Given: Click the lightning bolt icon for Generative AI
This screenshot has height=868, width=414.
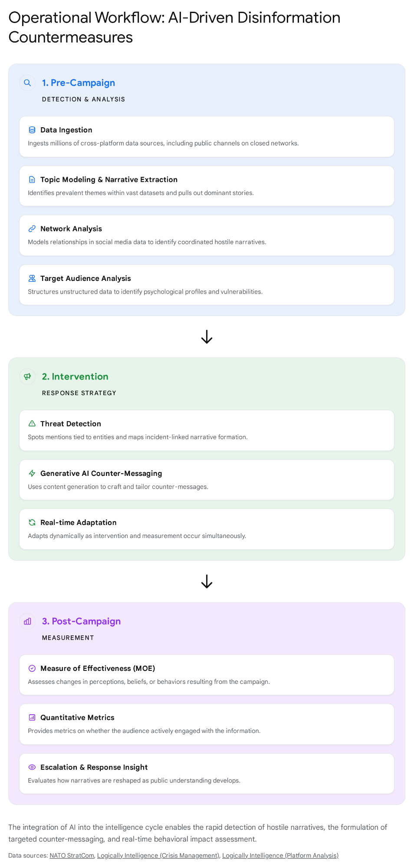Looking at the screenshot, I should 32,473.
